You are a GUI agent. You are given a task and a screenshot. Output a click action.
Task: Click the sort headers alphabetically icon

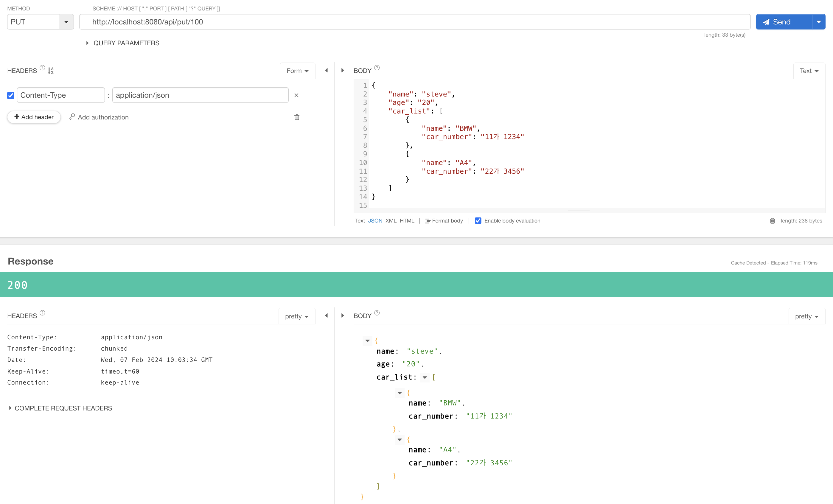pyautogui.click(x=51, y=71)
